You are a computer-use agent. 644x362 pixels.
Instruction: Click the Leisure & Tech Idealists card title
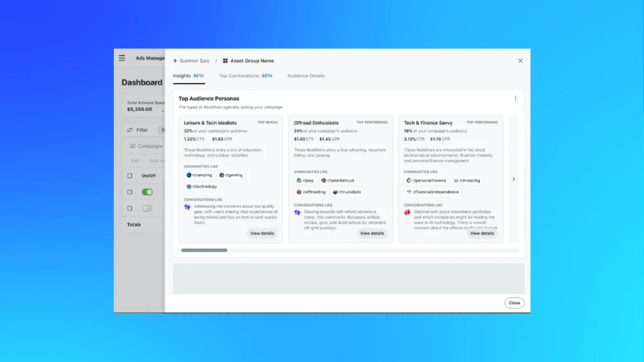point(210,123)
